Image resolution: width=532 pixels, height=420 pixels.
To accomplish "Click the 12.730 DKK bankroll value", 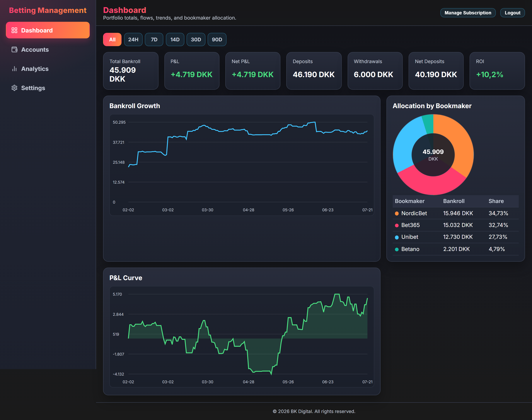I will (x=458, y=237).
